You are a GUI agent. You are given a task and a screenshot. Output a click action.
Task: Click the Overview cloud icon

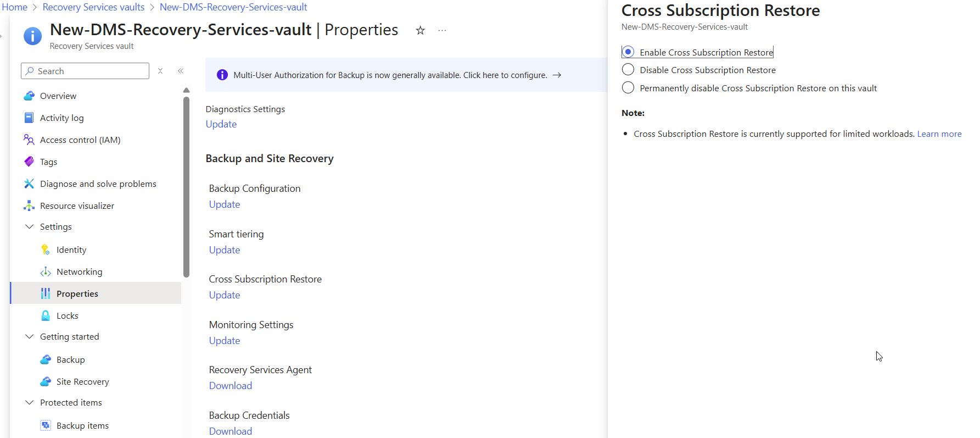point(29,96)
